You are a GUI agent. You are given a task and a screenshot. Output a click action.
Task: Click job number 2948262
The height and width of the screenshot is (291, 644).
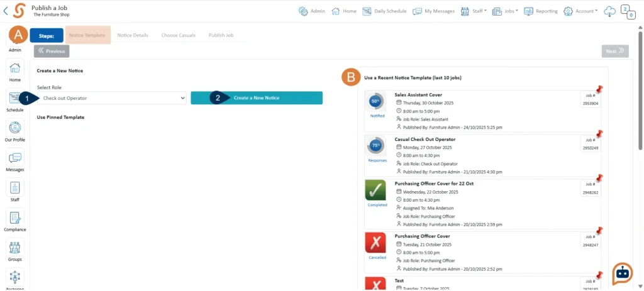pyautogui.click(x=591, y=192)
